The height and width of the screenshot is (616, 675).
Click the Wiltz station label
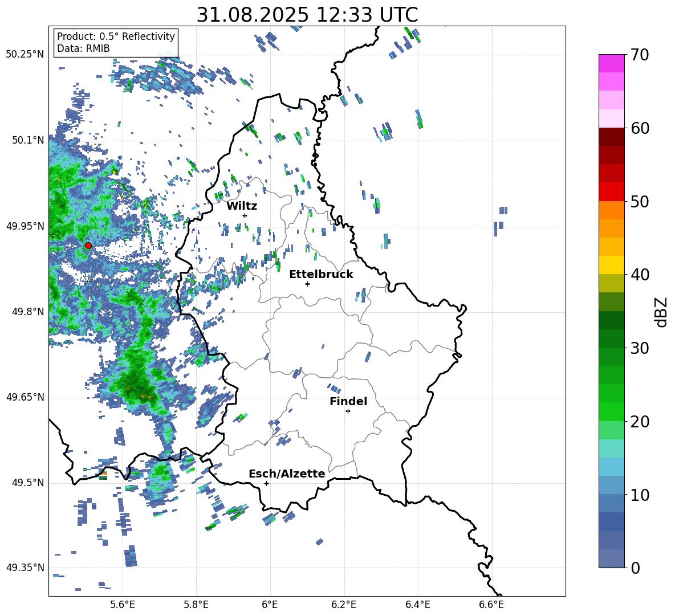pyautogui.click(x=242, y=206)
